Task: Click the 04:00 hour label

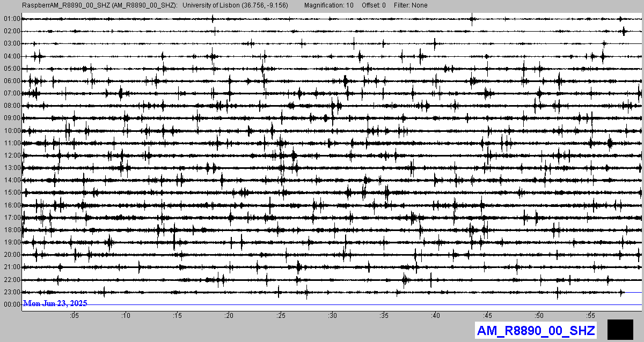Action: 12,56
